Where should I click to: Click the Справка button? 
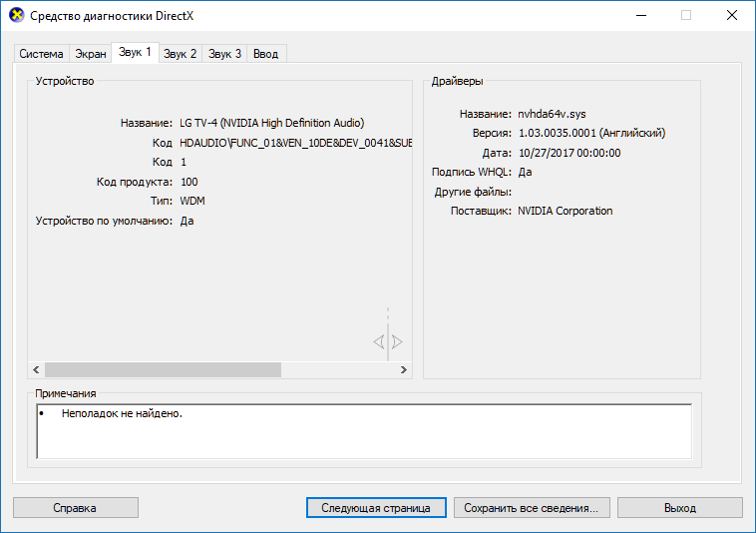point(75,508)
